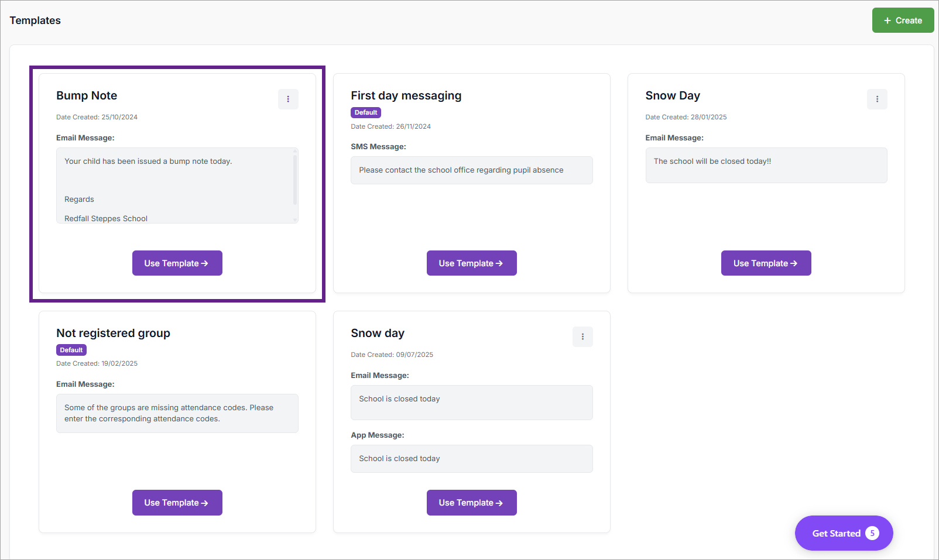Viewport: 939px width, 560px height.
Task: Click the Not registered group Default badge
Action: 71,350
